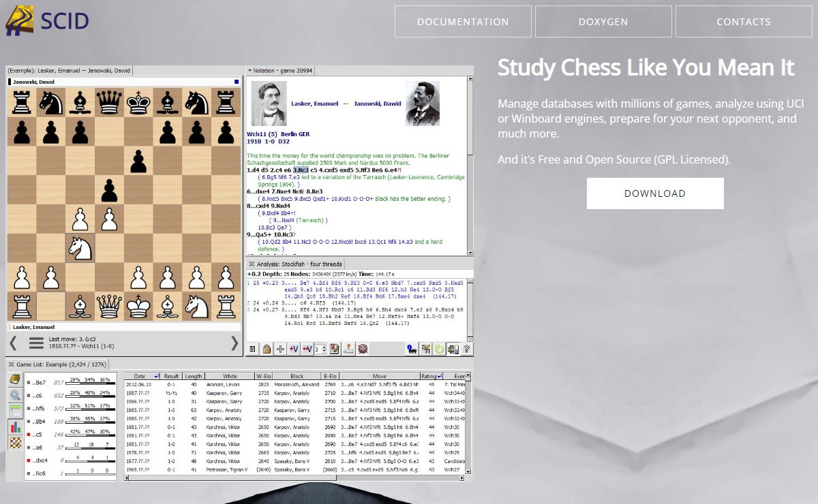
Task: Click the single +V add variation icon
Action: point(294,349)
